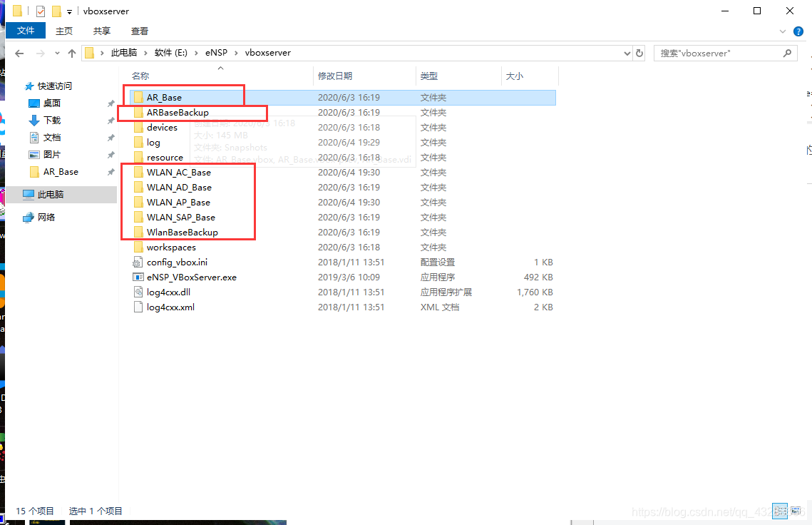Click the 2020/6/4 19:29 date cell

click(349, 142)
